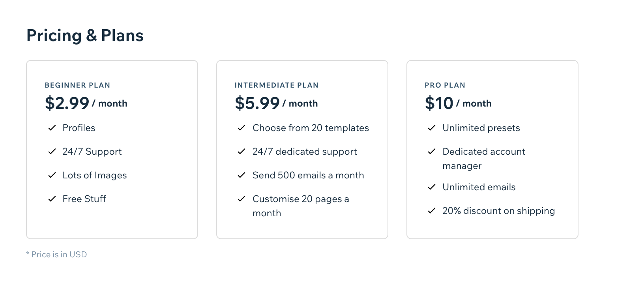Click the checkmark beside 24/7 Support
Screen dimensions: 644x281
[52, 152]
